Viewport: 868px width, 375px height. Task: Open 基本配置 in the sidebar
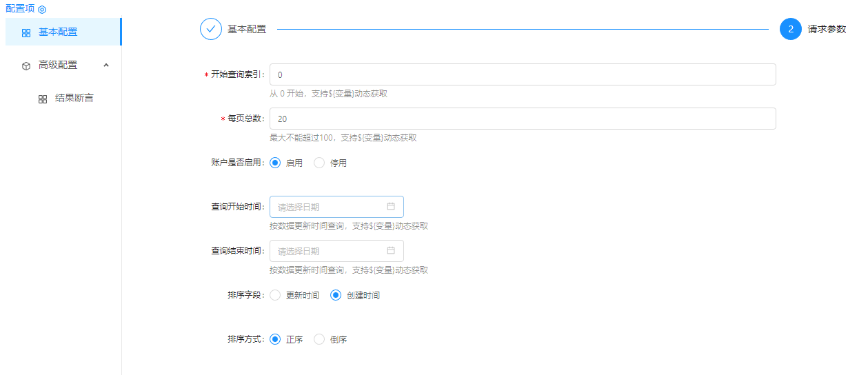coord(58,32)
